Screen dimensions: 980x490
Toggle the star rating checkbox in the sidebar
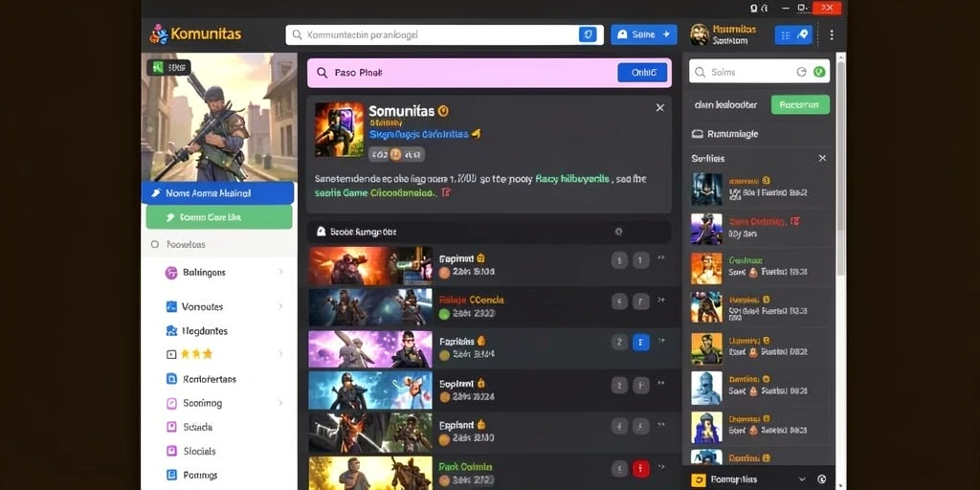171,354
